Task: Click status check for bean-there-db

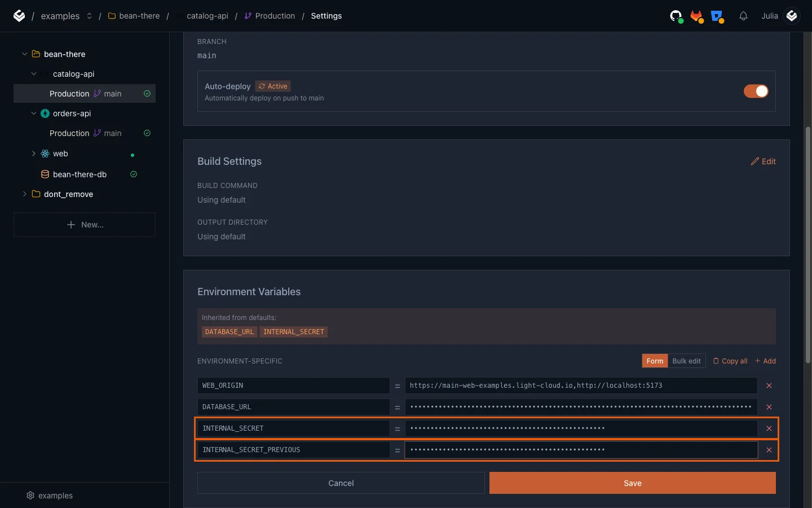Action: (134, 174)
